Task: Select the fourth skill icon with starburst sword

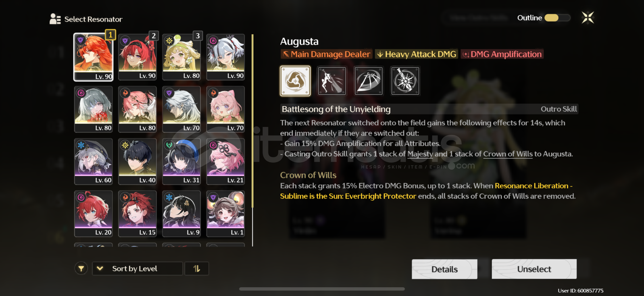Action: [405, 81]
